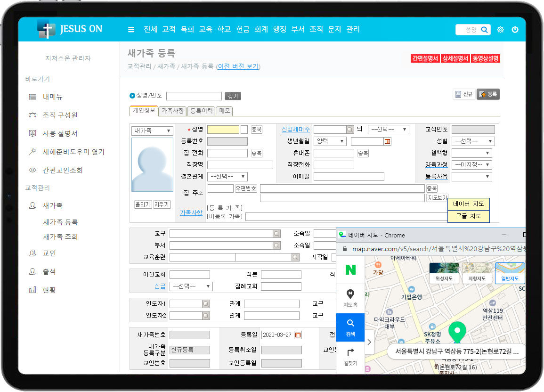Click the 등록 register button
544x392 pixels.
point(488,94)
